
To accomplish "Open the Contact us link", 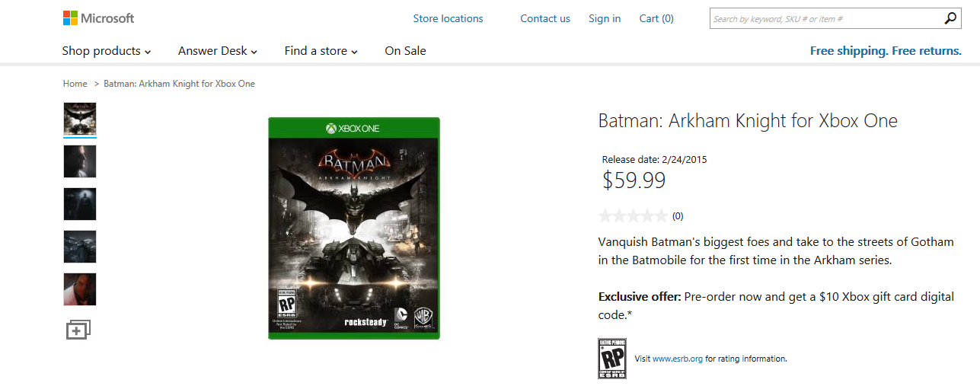I will coord(545,18).
